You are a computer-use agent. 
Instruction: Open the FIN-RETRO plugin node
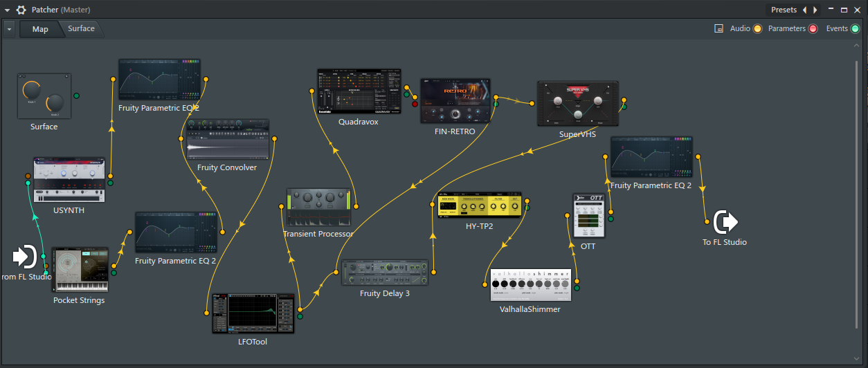(455, 101)
